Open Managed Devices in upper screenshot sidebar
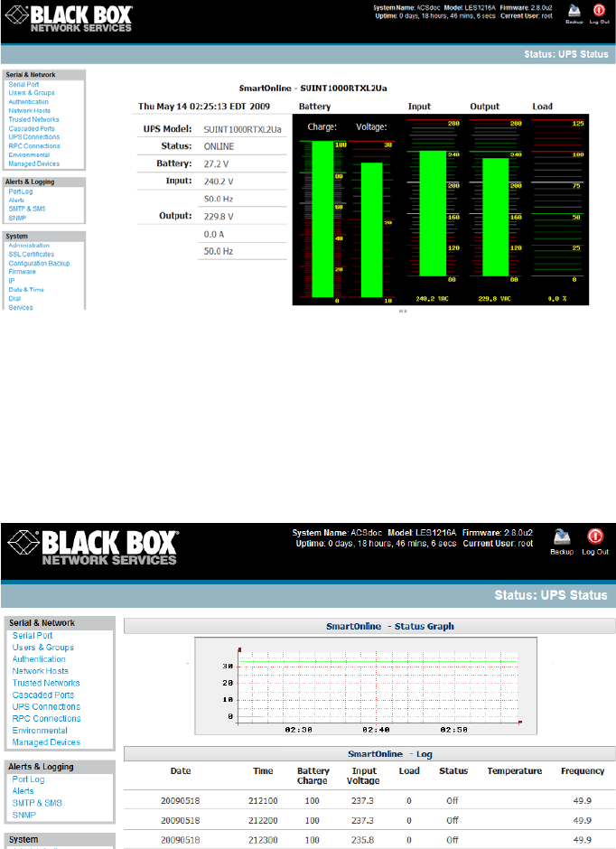This screenshot has width=616, height=849. (x=34, y=163)
